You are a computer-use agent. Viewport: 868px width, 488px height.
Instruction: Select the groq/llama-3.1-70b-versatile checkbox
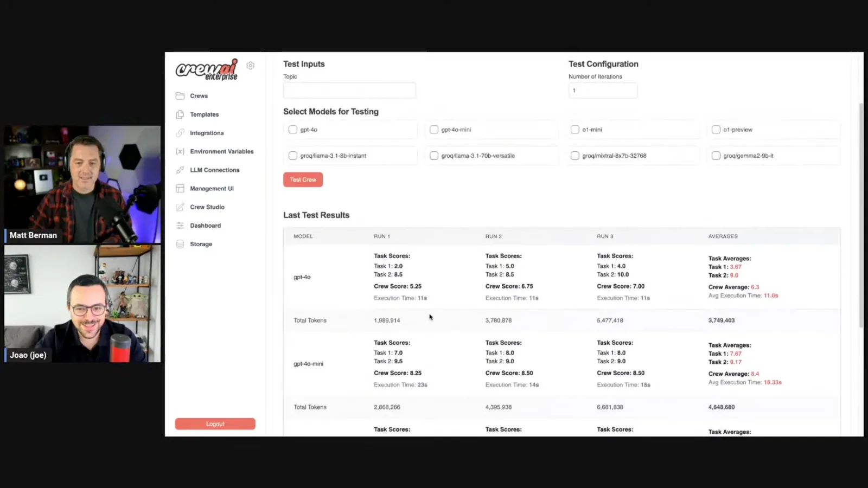pos(434,156)
